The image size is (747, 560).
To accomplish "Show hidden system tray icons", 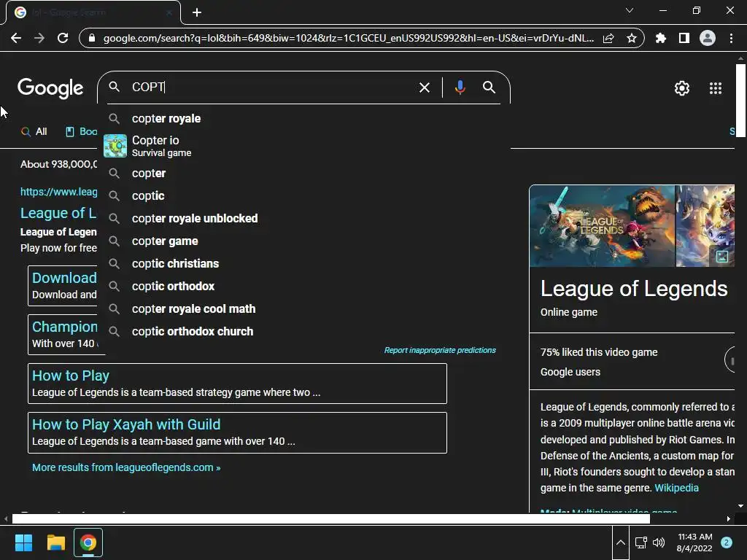I will pos(620,542).
